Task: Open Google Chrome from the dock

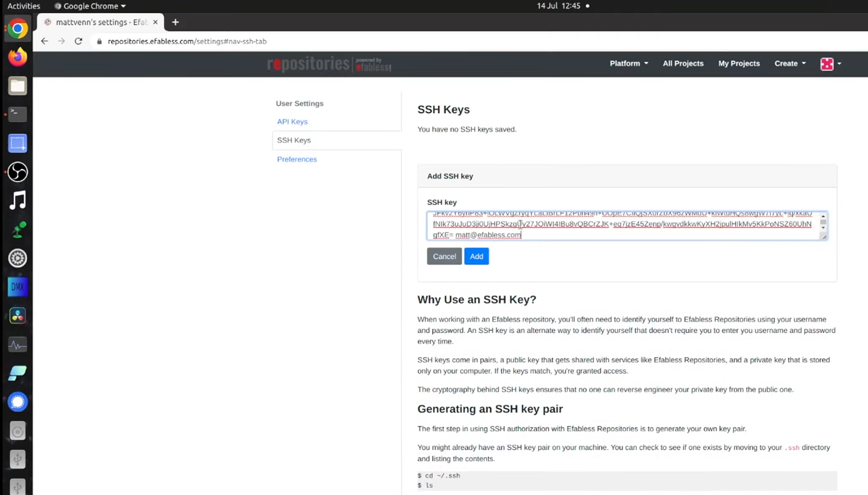Action: pyautogui.click(x=18, y=28)
